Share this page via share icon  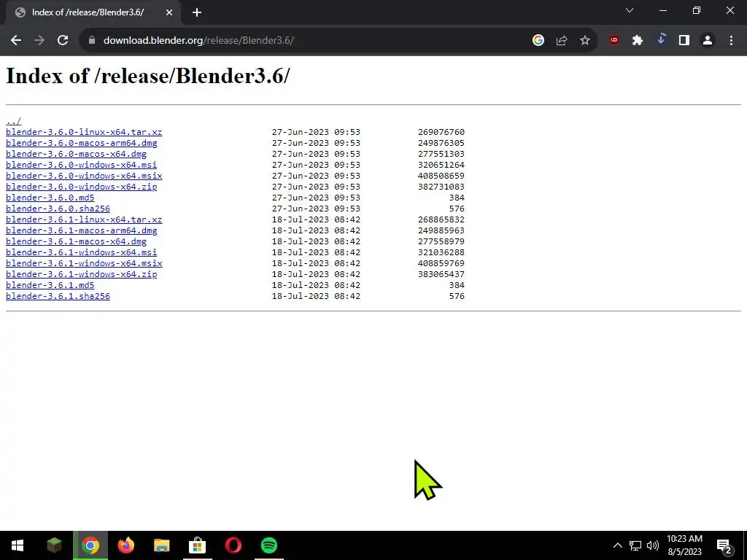tap(562, 41)
